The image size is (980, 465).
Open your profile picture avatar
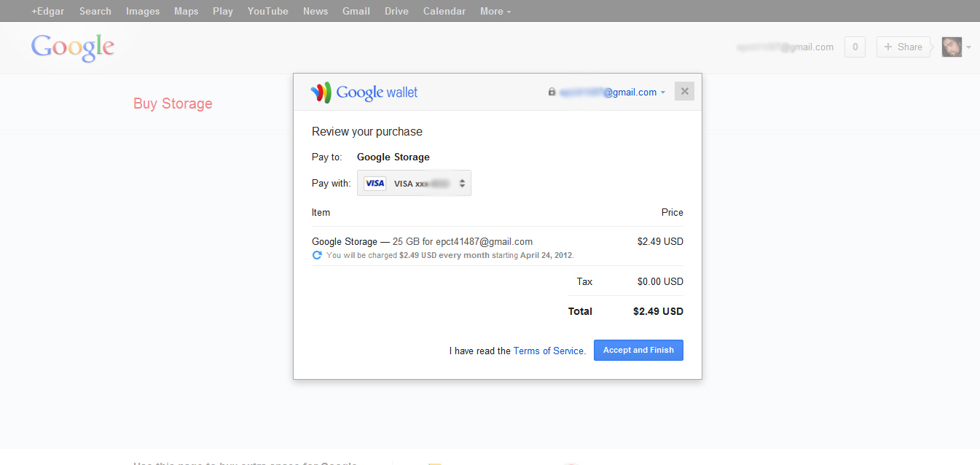pyautogui.click(x=952, y=47)
